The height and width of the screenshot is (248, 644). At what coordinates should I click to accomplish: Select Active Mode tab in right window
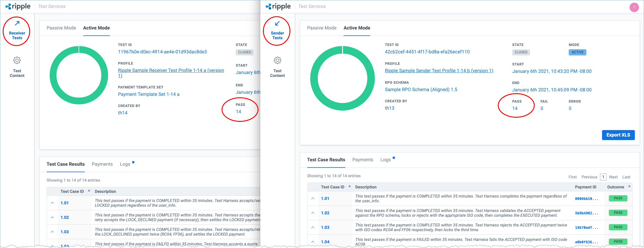(x=357, y=28)
